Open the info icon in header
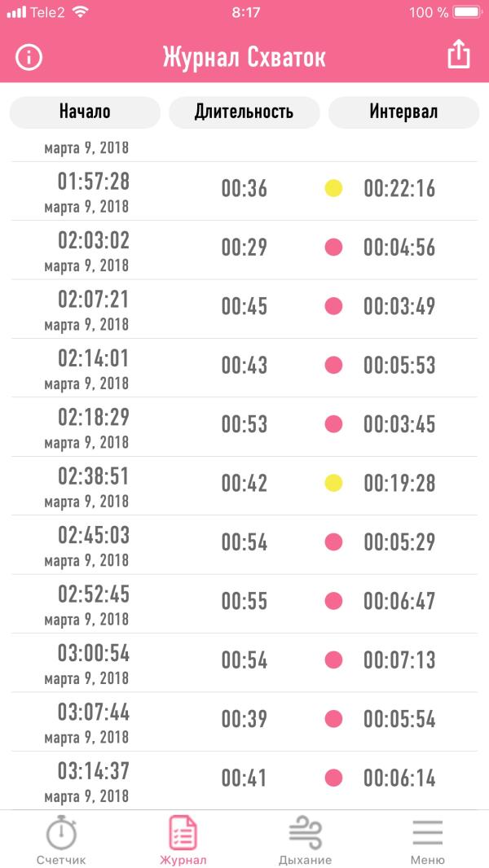The width and height of the screenshot is (489, 868). pyautogui.click(x=29, y=57)
